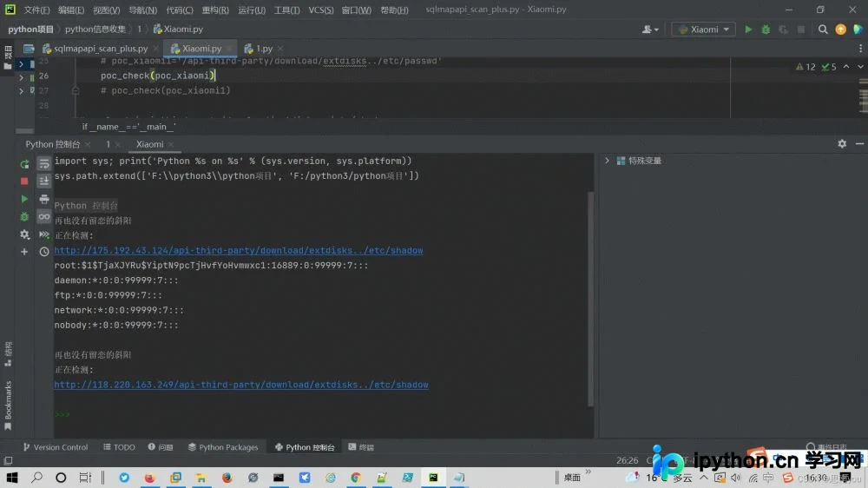This screenshot has height=488, width=868.
Task: Open the Bookmarks side tool window
Action: coord(8,405)
